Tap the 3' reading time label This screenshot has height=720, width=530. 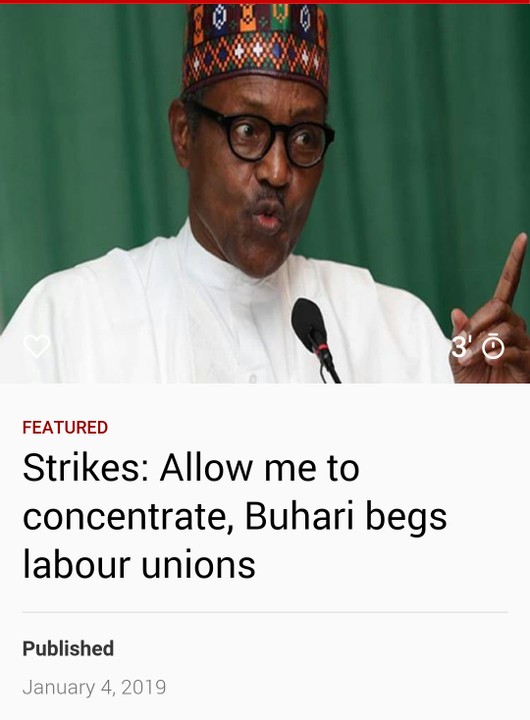point(460,347)
